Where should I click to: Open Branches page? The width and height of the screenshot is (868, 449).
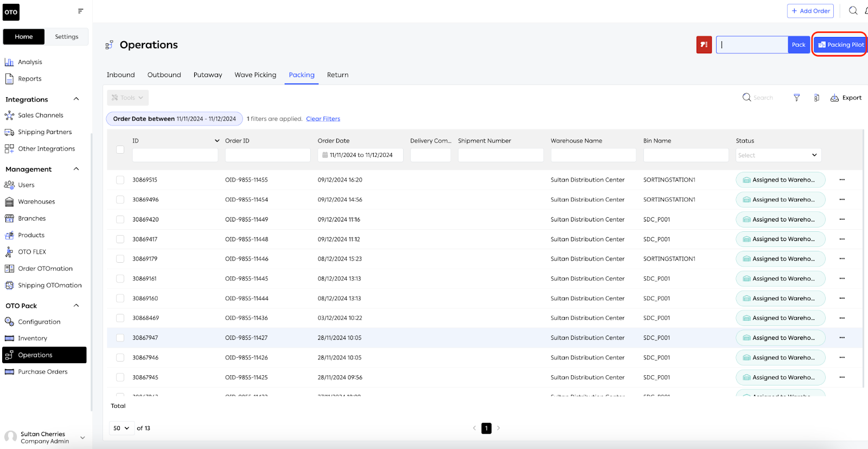point(31,218)
